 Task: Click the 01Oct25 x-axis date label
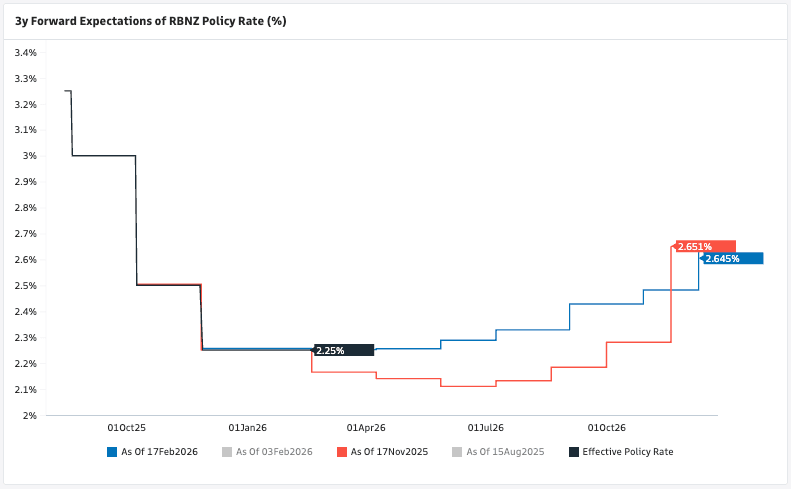(127, 426)
